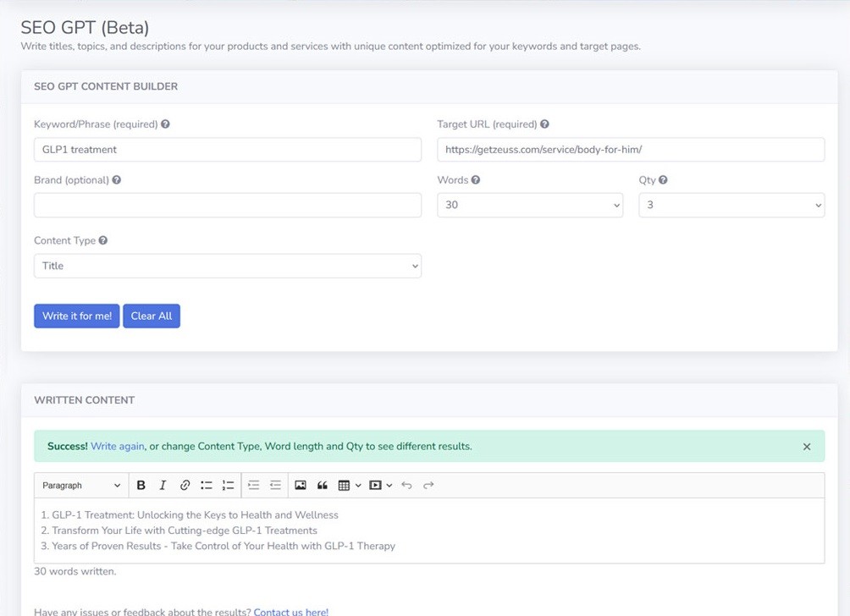This screenshot has width=850, height=616.
Task: Undo the last editor change
Action: (x=406, y=486)
